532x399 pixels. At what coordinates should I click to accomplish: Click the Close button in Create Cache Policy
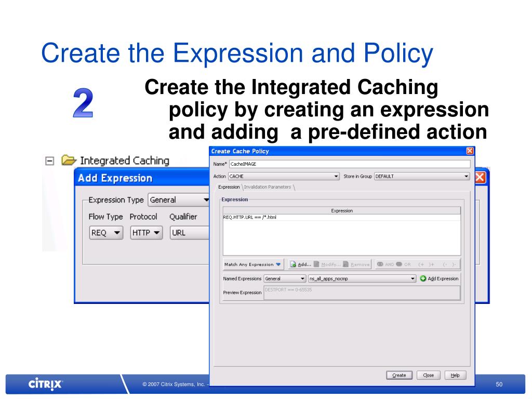(x=428, y=375)
